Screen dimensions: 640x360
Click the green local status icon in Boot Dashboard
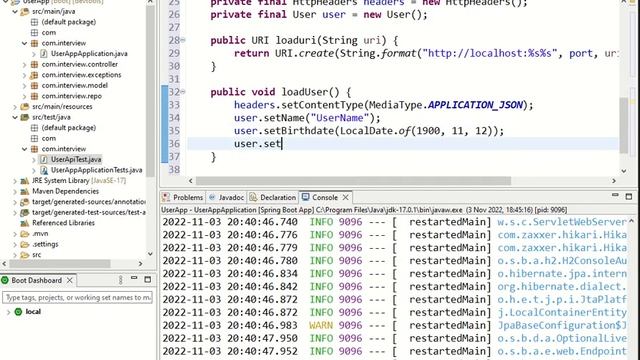click(x=18, y=312)
